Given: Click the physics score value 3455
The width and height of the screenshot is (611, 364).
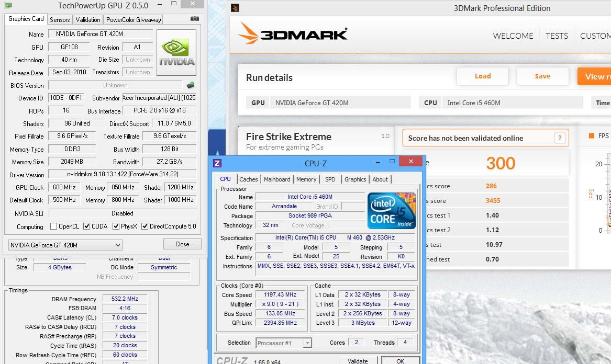Looking at the screenshot, I should point(493,201).
